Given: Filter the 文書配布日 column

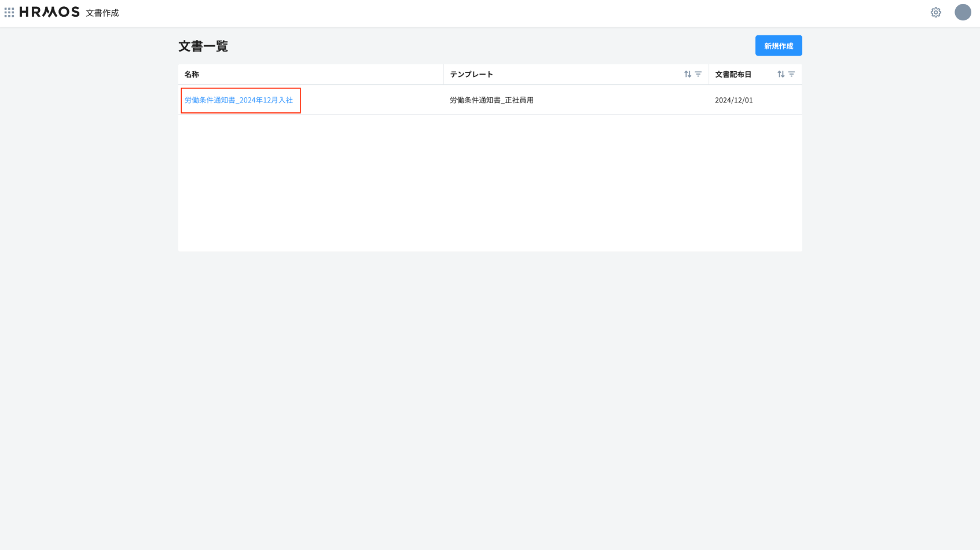Looking at the screenshot, I should click(791, 74).
